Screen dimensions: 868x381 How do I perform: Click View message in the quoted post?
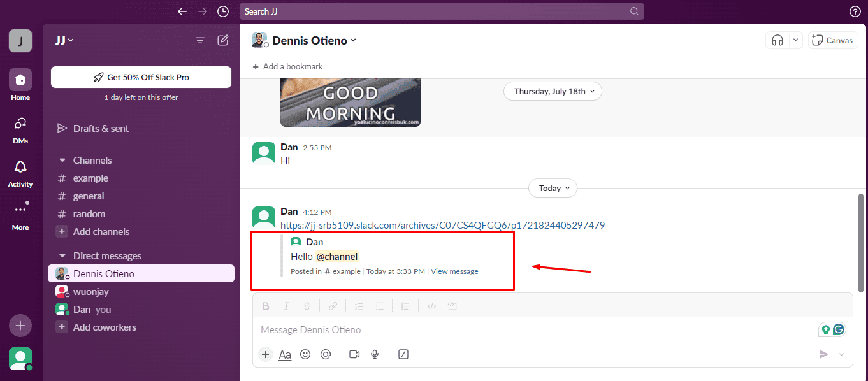click(454, 271)
